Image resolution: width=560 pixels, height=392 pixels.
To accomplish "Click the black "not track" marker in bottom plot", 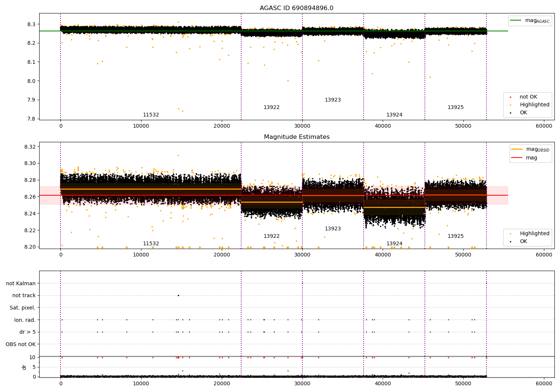I will (178, 295).
